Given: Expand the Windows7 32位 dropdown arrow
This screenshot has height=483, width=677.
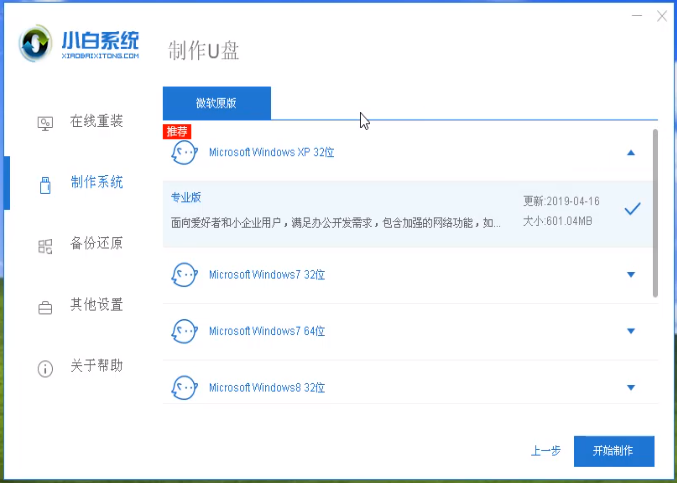Looking at the screenshot, I should click(631, 275).
